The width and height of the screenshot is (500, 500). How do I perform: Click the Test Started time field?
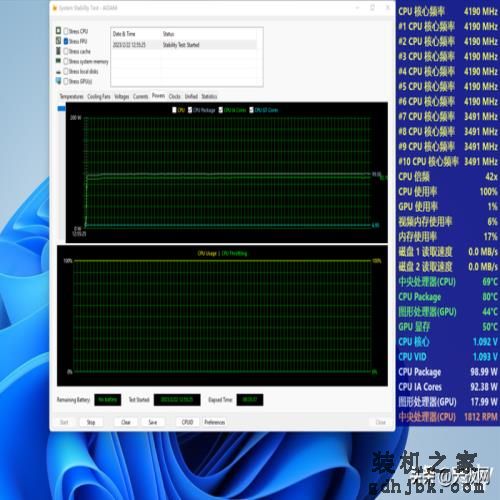tap(177, 400)
